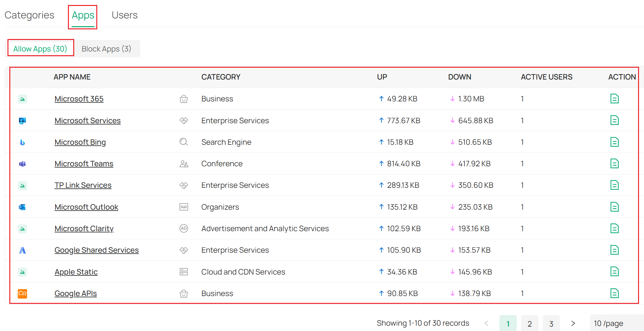Open the Microsoft Clarity link
644x331 pixels.
pyautogui.click(x=84, y=228)
